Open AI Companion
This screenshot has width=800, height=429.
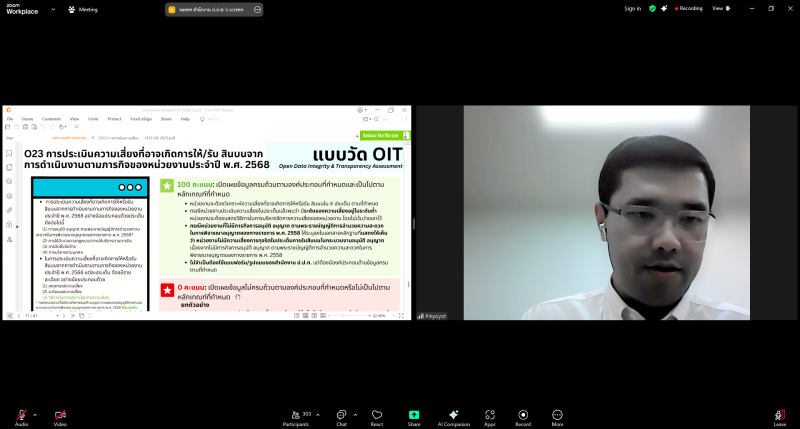[x=453, y=414]
